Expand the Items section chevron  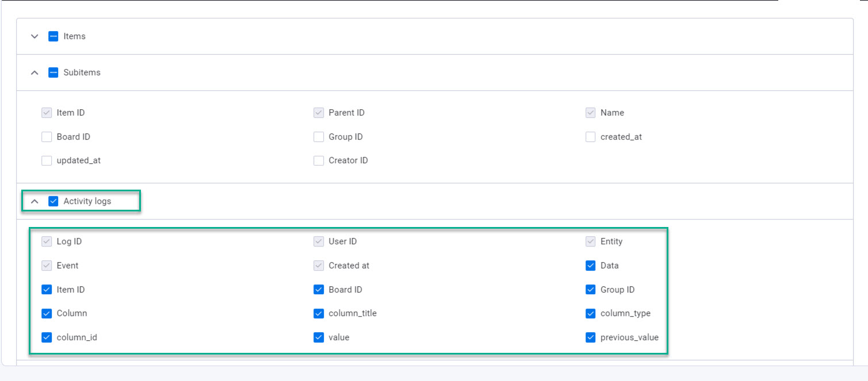coord(35,36)
